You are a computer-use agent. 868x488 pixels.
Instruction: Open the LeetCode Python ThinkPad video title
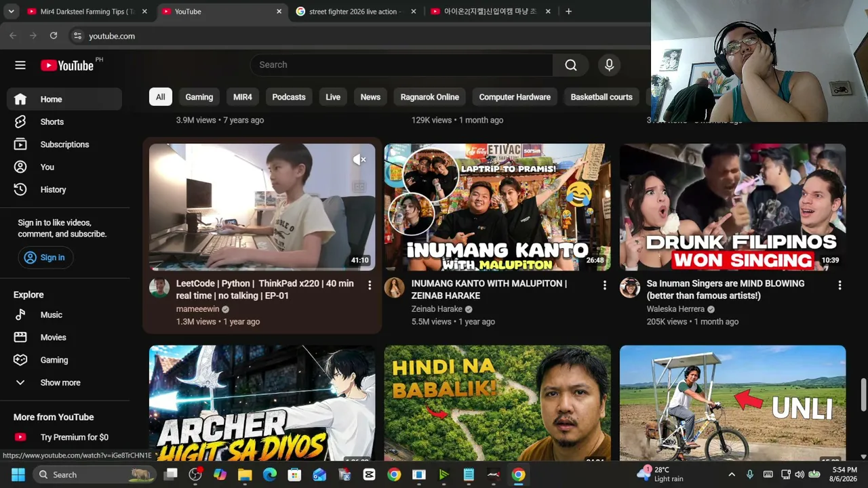[265, 289]
